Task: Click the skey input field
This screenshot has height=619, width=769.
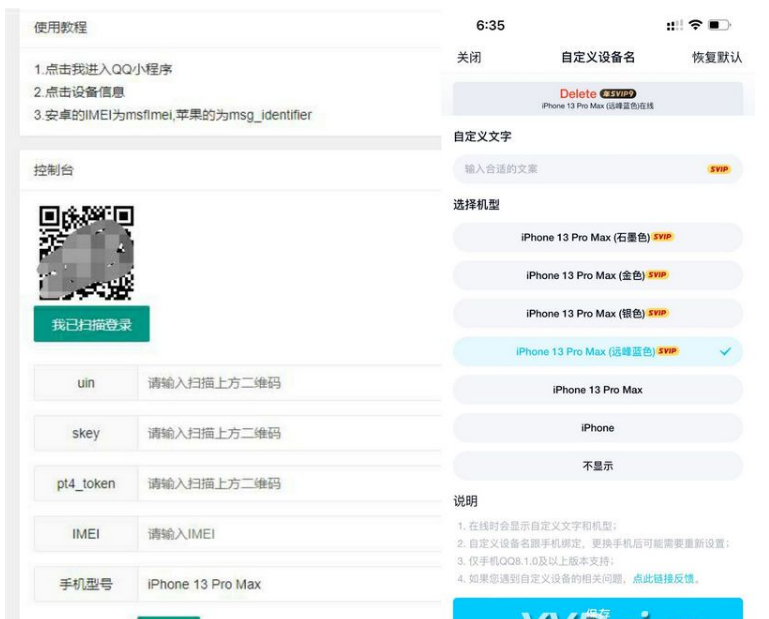Action: 290,433
